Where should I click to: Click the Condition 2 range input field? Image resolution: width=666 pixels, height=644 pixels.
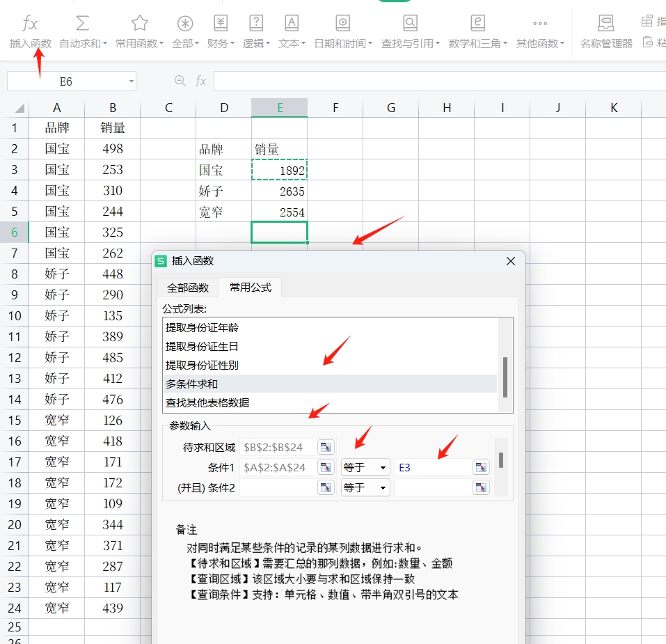coord(278,487)
